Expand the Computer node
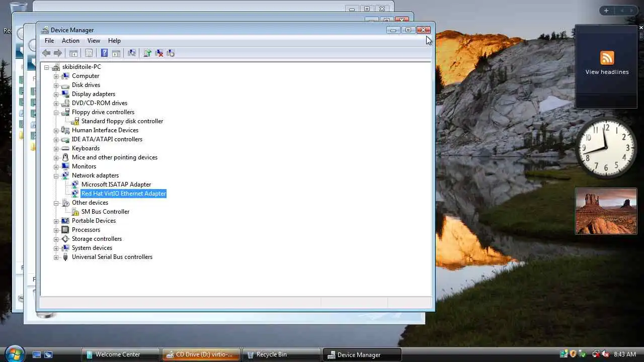Screen dimensions: 644x362 [56, 76]
